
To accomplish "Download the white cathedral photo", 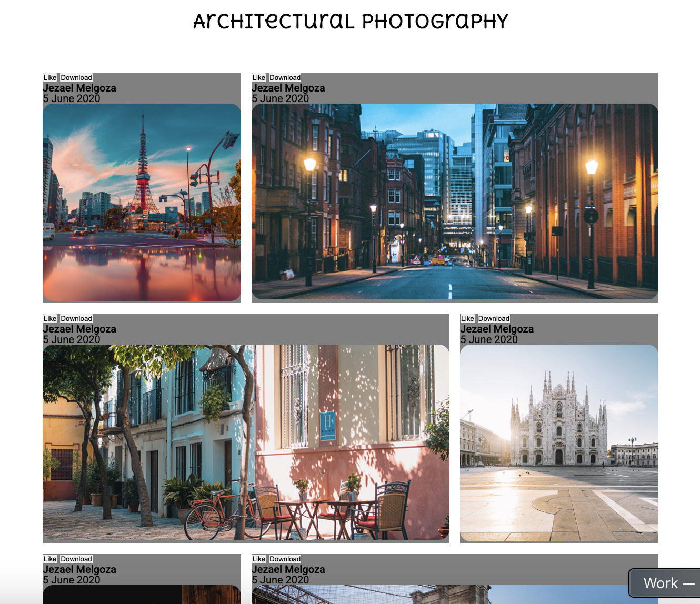I will 494,318.
